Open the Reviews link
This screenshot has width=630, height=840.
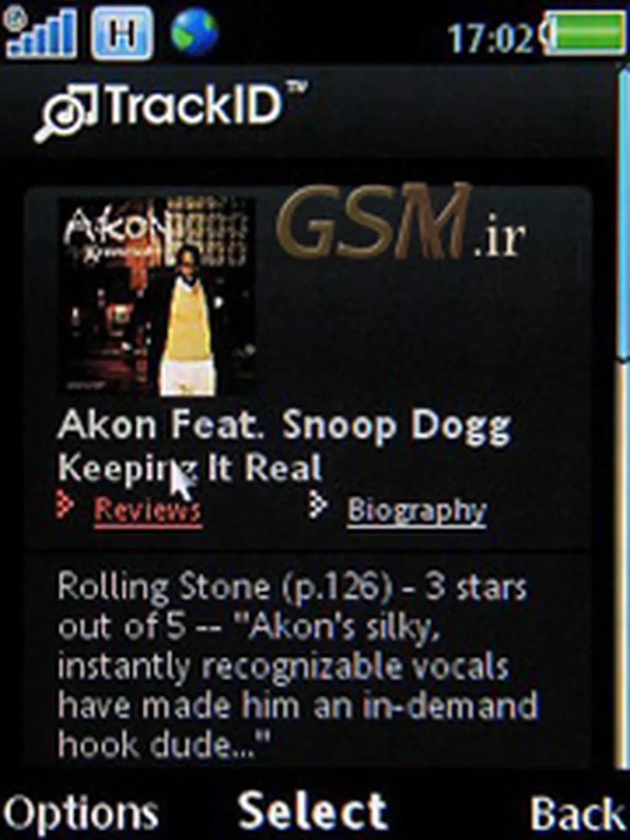[148, 510]
